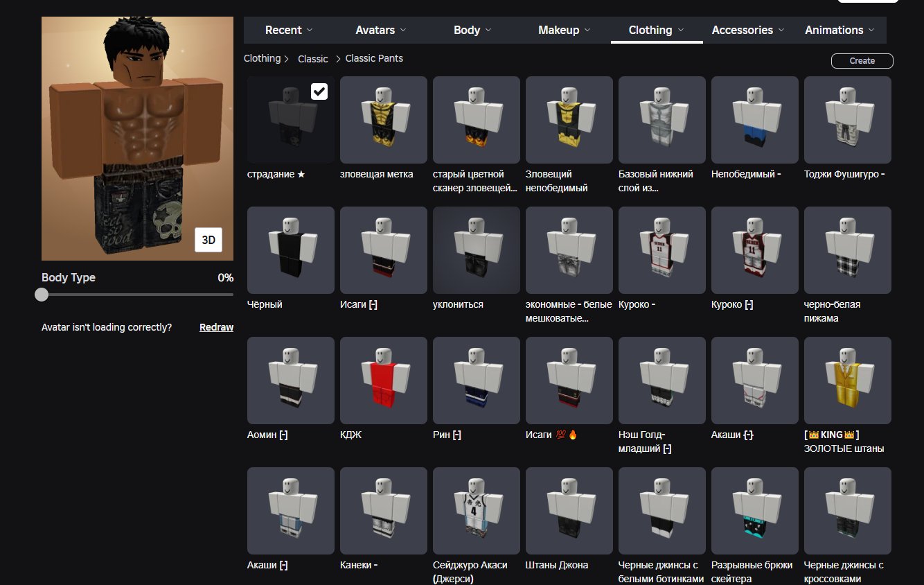
Task: Expand the Avatars dropdown menu
Action: 380,30
